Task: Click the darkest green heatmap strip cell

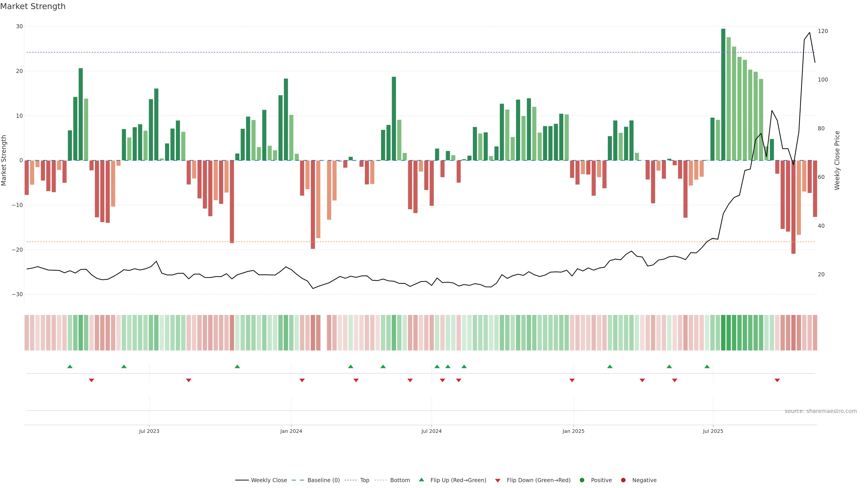Action: pyautogui.click(x=723, y=333)
